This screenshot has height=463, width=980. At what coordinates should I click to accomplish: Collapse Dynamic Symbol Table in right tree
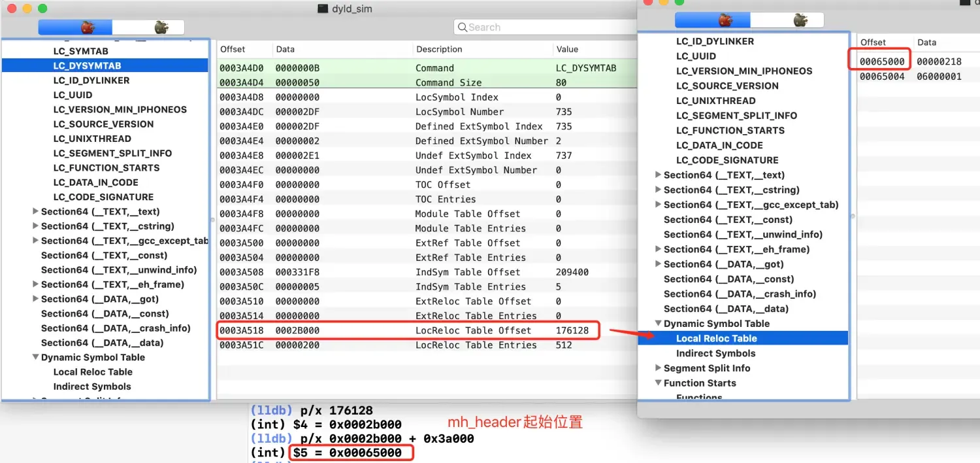coord(658,324)
